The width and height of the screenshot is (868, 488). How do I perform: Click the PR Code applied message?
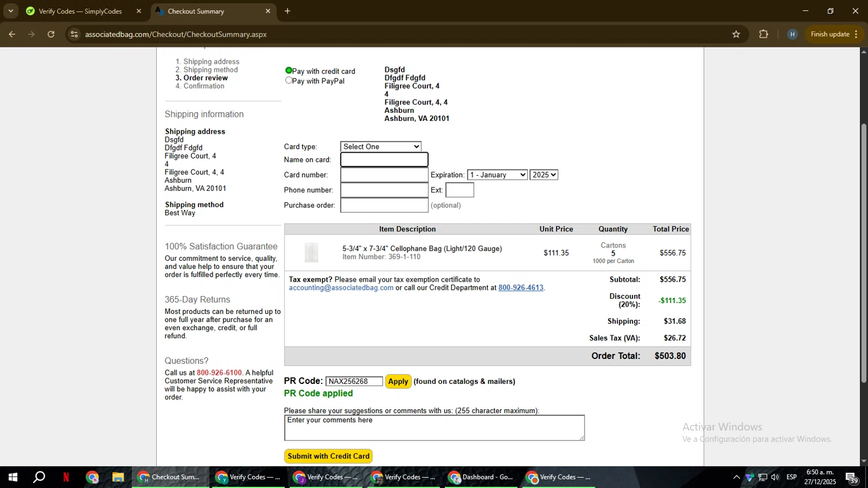pyautogui.click(x=318, y=394)
